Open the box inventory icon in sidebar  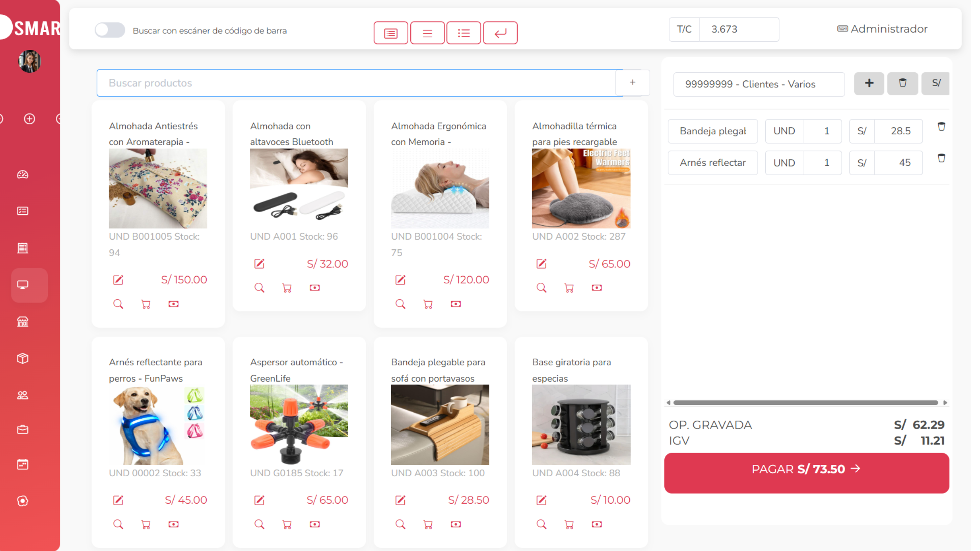[x=22, y=358]
